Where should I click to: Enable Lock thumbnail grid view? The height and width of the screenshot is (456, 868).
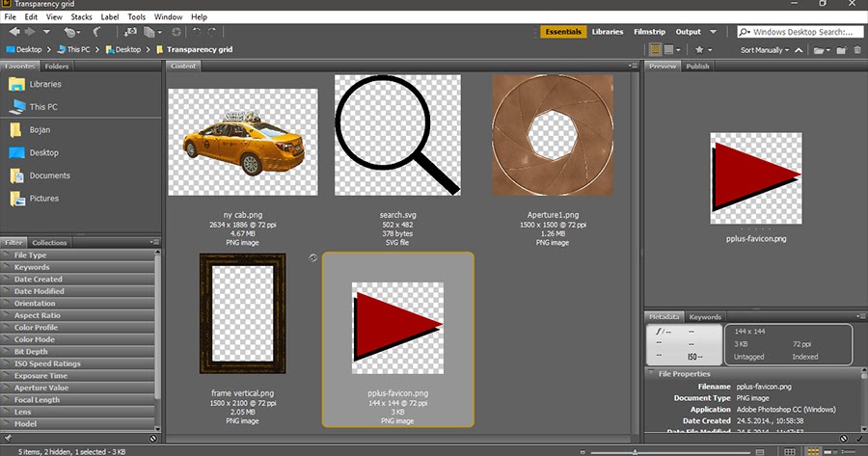coord(790,450)
